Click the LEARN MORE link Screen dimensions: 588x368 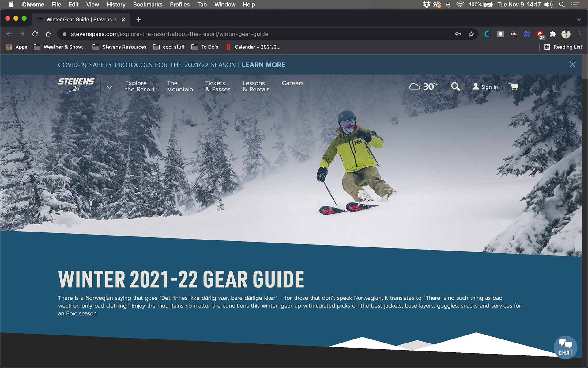click(x=263, y=65)
